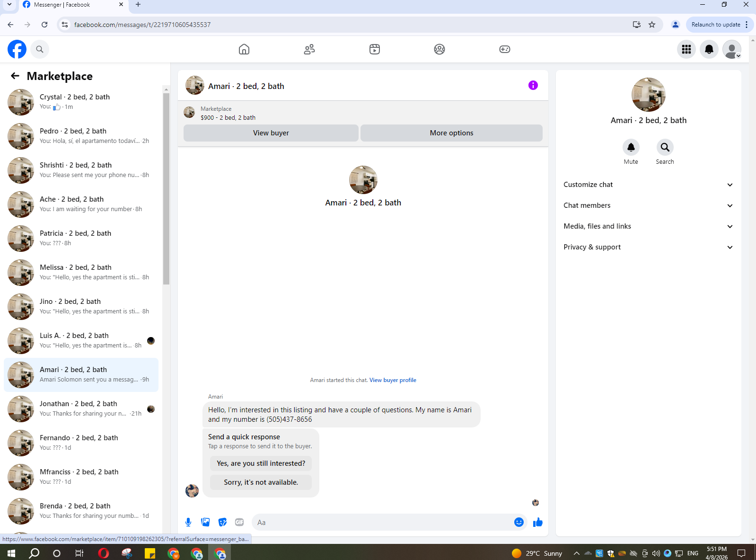
Task: Search in conversation magnifier icon
Action: point(665,147)
